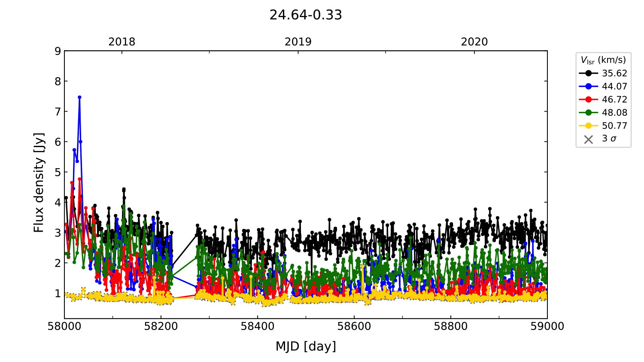
Task: Click the blue peak point near 7.5 Jy
Action: click(x=79, y=97)
